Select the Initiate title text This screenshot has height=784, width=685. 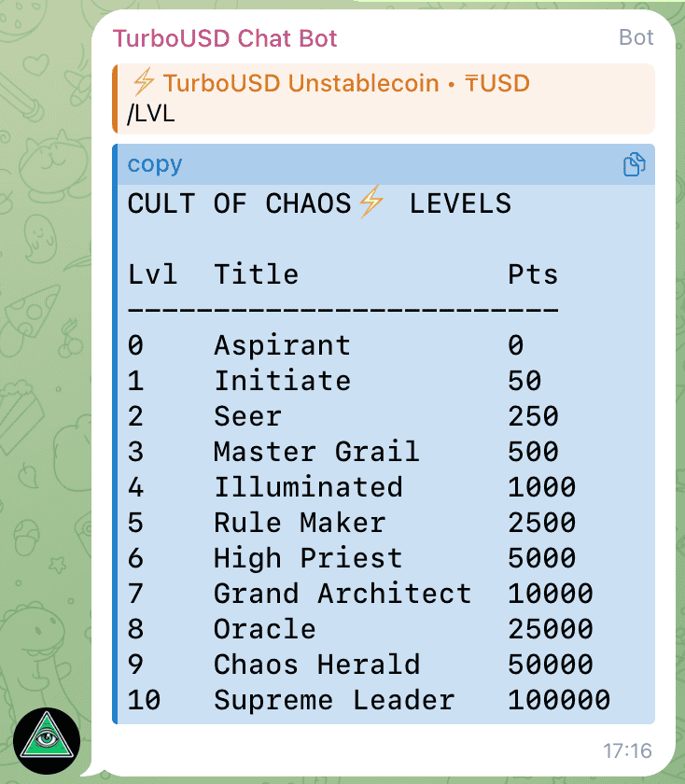pos(282,381)
